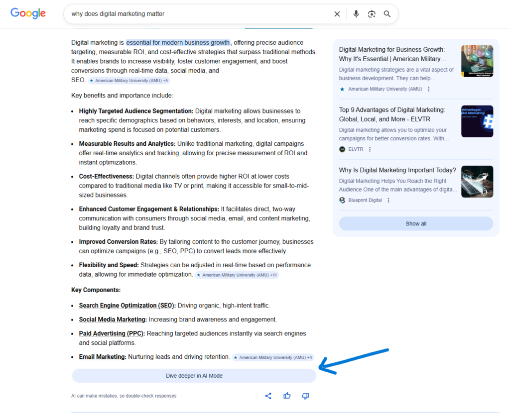This screenshot has width=510, height=420.
Task: Click the AMU article thumbnail image
Action: pos(477,61)
